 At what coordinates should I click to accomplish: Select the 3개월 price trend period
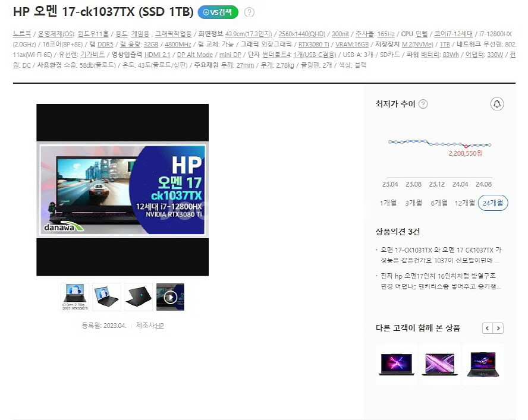(x=413, y=203)
